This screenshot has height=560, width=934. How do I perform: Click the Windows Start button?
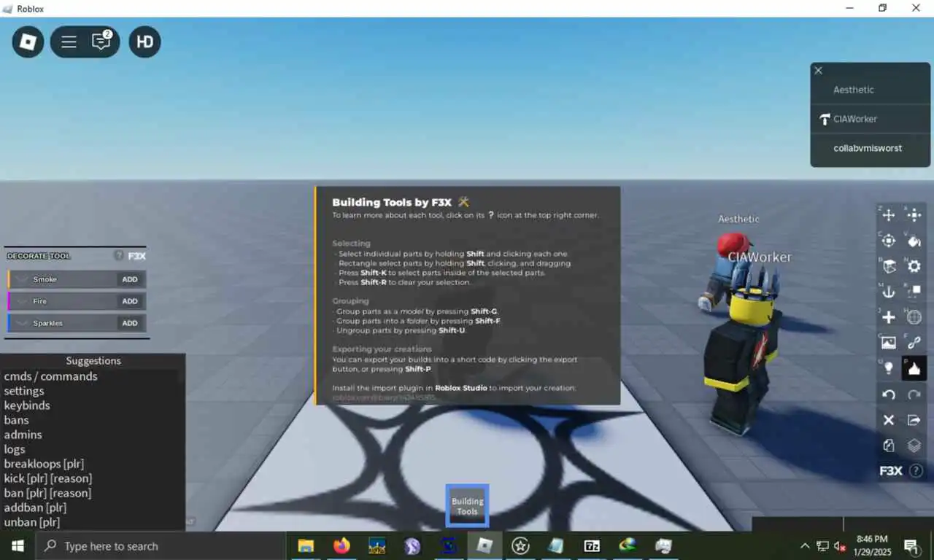click(x=18, y=545)
